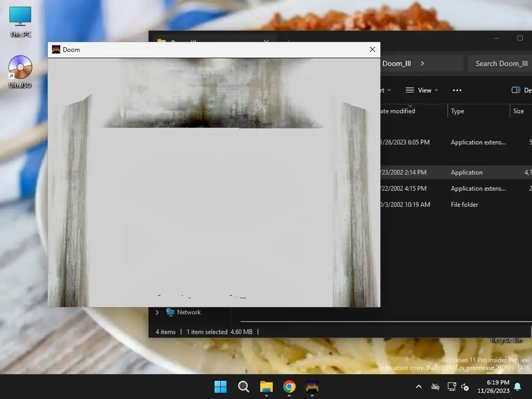The width and height of the screenshot is (532, 399).
Task: Click the Doom taskbar icon
Action: click(x=312, y=387)
